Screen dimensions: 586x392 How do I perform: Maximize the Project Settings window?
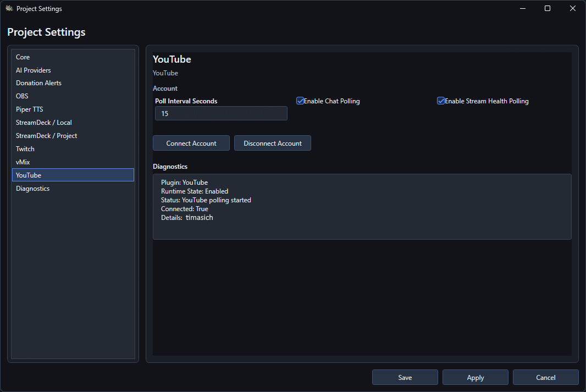click(x=548, y=8)
